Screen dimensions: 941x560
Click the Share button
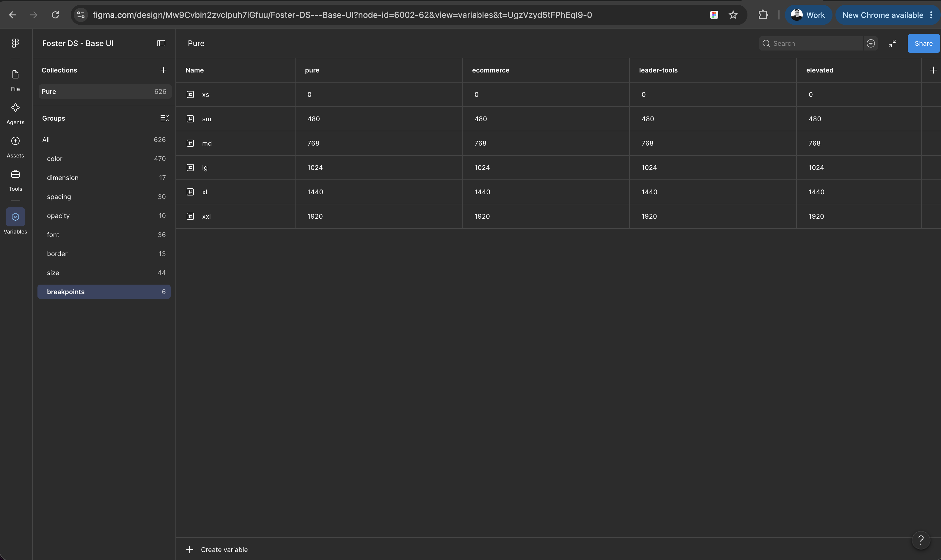pos(923,43)
